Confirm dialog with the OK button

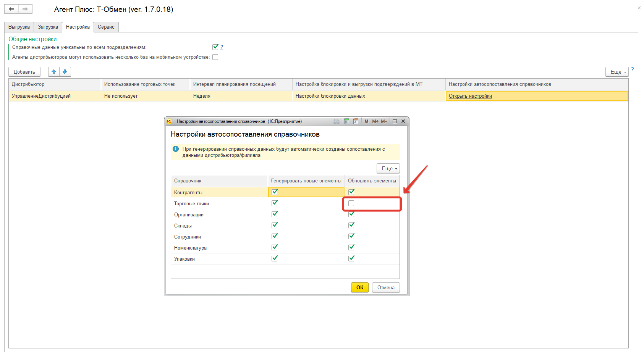tap(360, 287)
